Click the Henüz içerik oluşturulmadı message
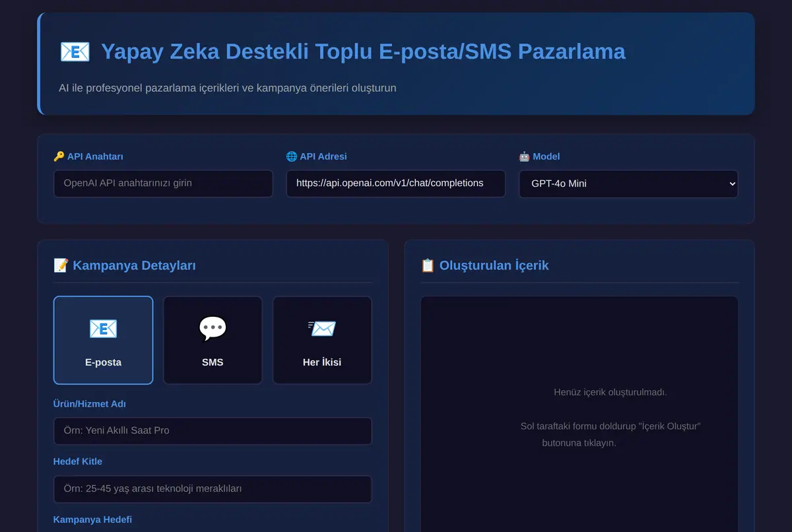Viewport: 792px width, 532px height. 610,392
